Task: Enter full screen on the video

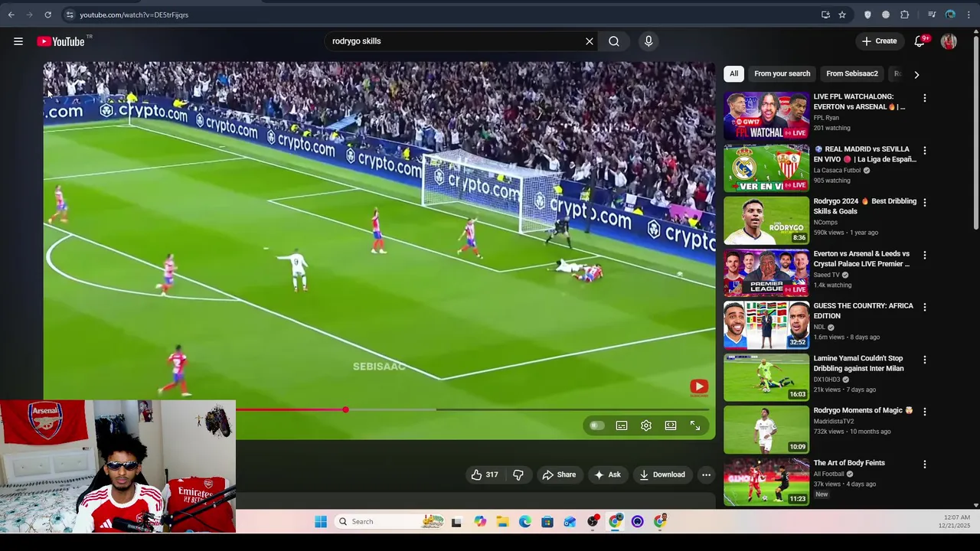Action: [695, 425]
